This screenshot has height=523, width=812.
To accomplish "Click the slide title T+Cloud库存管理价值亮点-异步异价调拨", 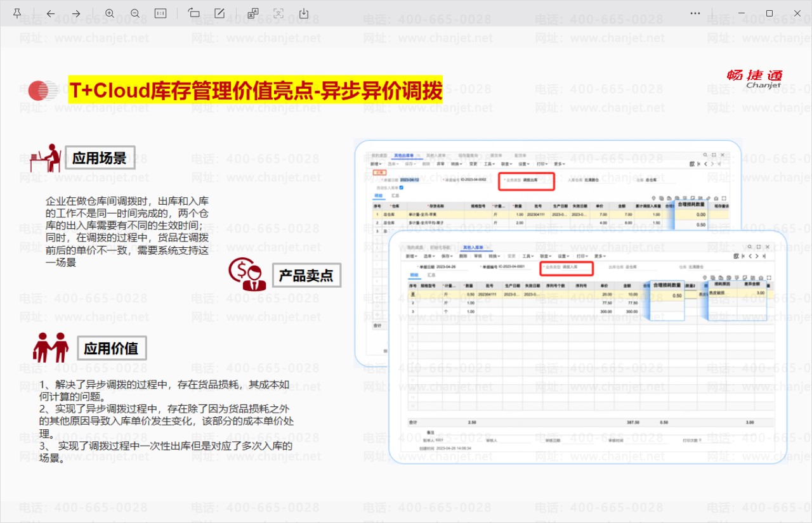I will pyautogui.click(x=255, y=90).
